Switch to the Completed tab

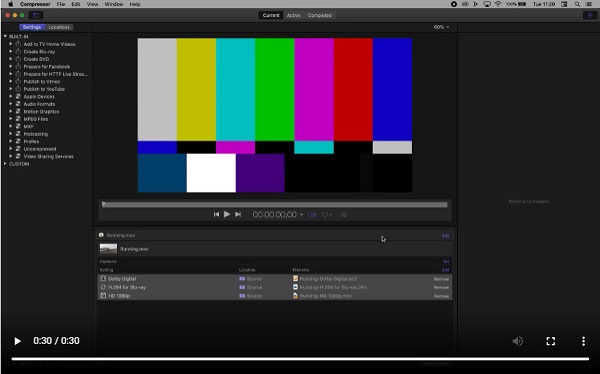320,15
